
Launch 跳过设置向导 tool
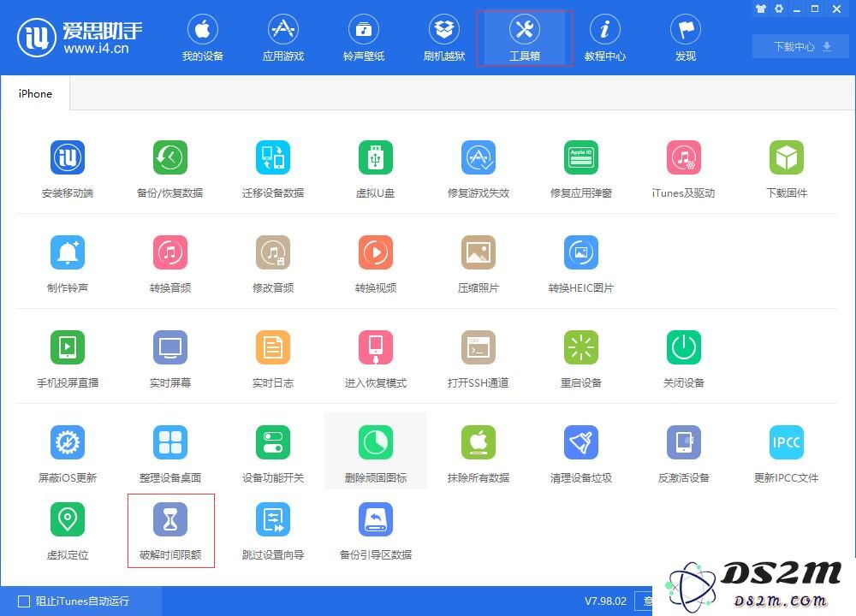pos(273,531)
